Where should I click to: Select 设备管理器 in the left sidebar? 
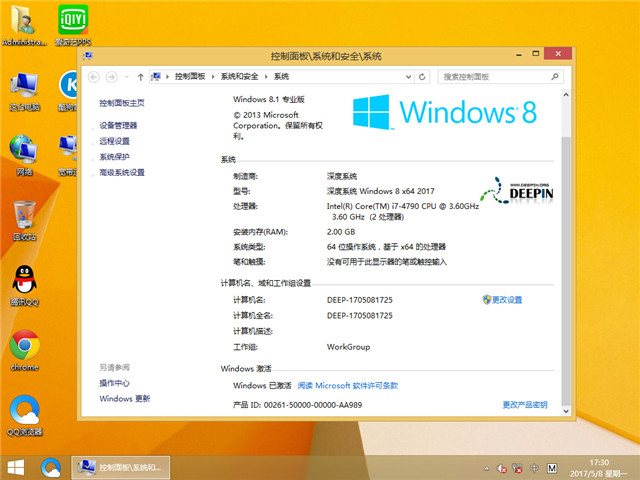119,125
